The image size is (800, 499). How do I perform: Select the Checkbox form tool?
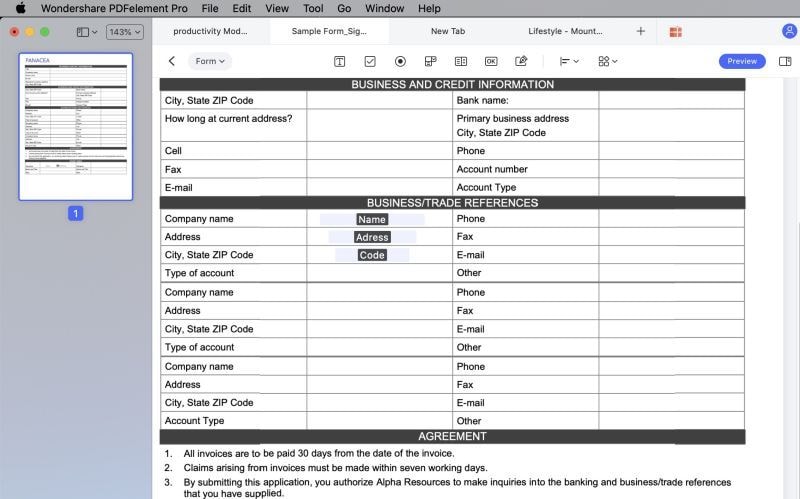pyautogui.click(x=370, y=61)
